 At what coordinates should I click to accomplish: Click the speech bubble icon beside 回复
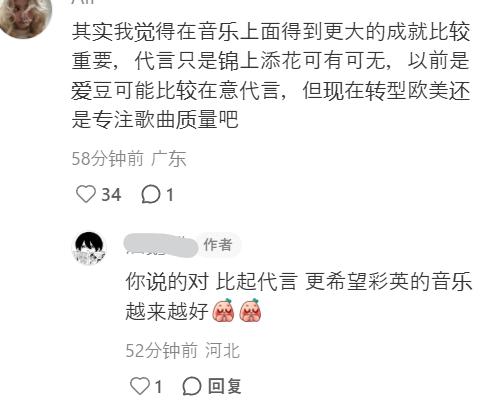pos(192,386)
